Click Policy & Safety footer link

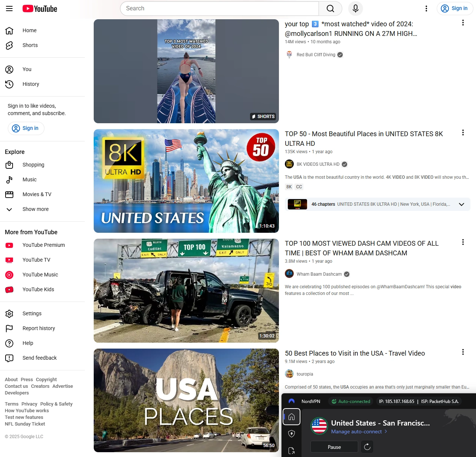click(x=56, y=404)
